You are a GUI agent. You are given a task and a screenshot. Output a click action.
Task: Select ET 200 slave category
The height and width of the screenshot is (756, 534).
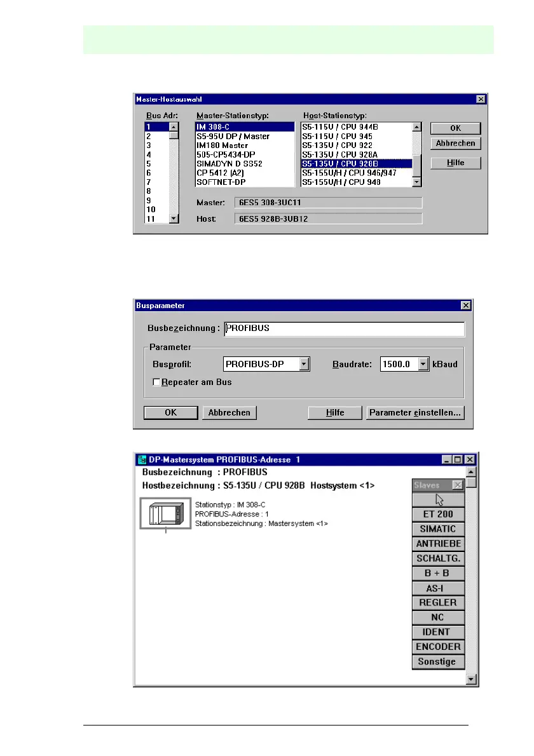click(x=439, y=514)
